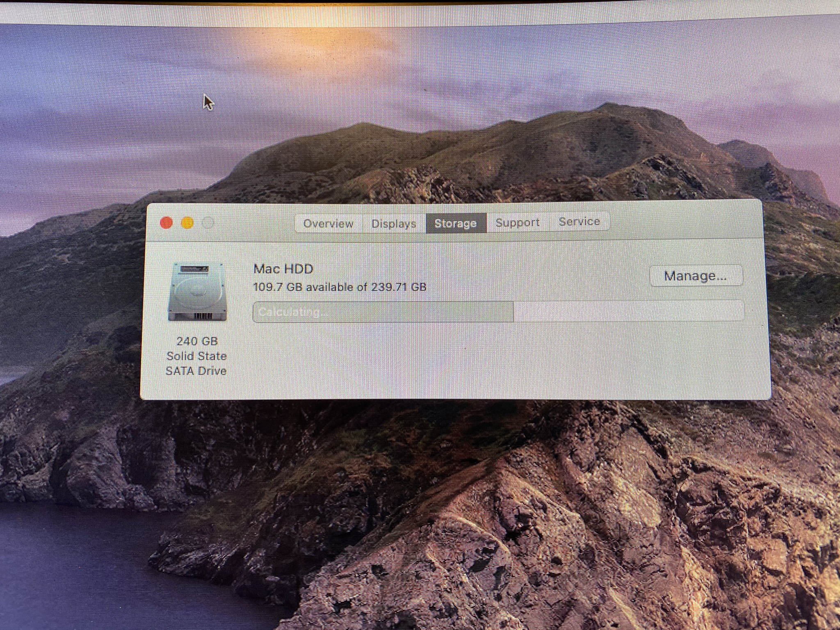The width and height of the screenshot is (840, 630).
Task: Click the Mac HDD volume name
Action: click(x=283, y=269)
